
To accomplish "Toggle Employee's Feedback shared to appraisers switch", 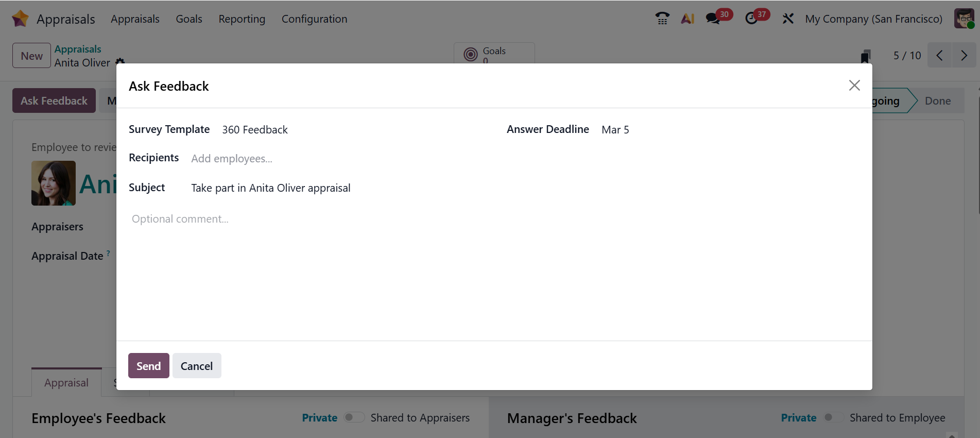I will tap(354, 417).
